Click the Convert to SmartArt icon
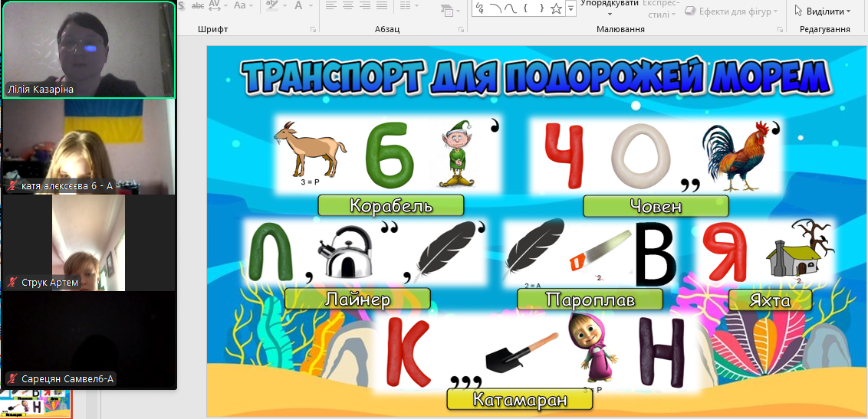Viewport: 868px width, 419px height. (x=446, y=9)
